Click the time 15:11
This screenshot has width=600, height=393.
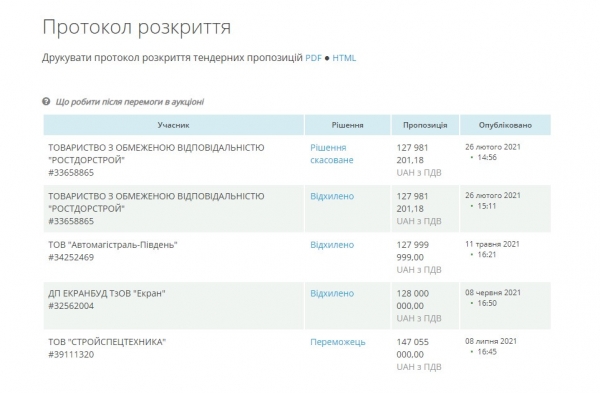pyautogui.click(x=487, y=206)
